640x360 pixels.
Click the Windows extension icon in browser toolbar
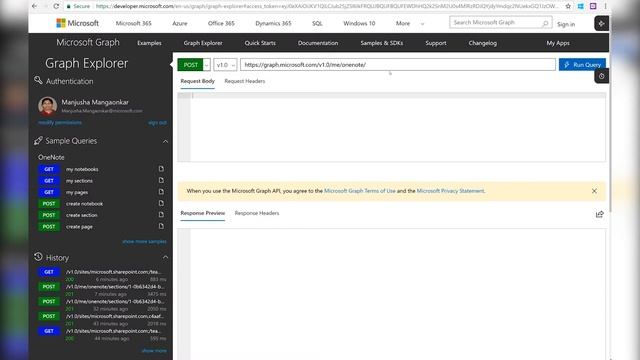[x=580, y=6]
